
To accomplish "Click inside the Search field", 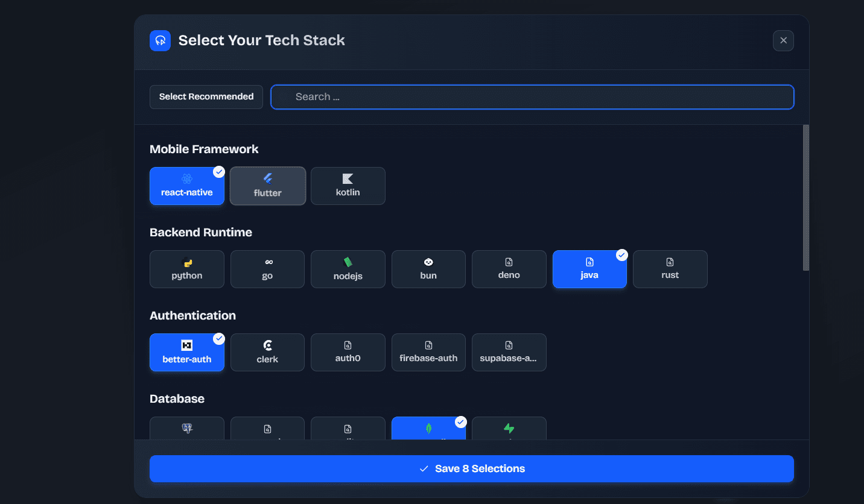I will pyautogui.click(x=533, y=96).
